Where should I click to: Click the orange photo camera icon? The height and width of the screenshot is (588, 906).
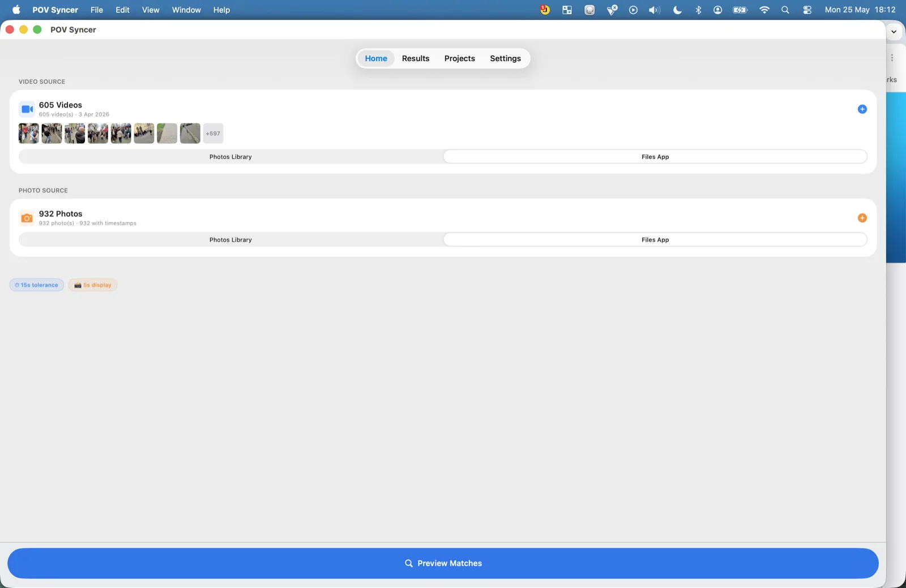27,218
